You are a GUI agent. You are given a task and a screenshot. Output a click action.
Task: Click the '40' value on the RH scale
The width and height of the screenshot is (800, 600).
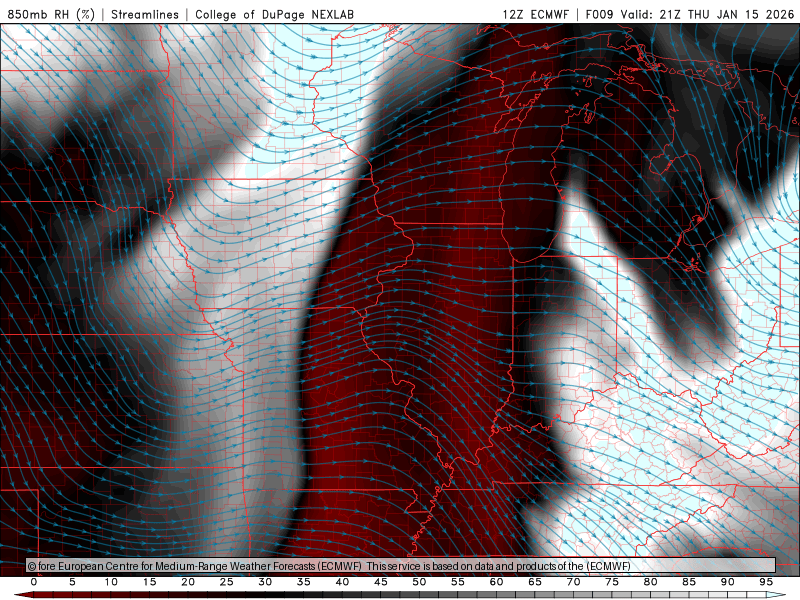click(x=342, y=582)
